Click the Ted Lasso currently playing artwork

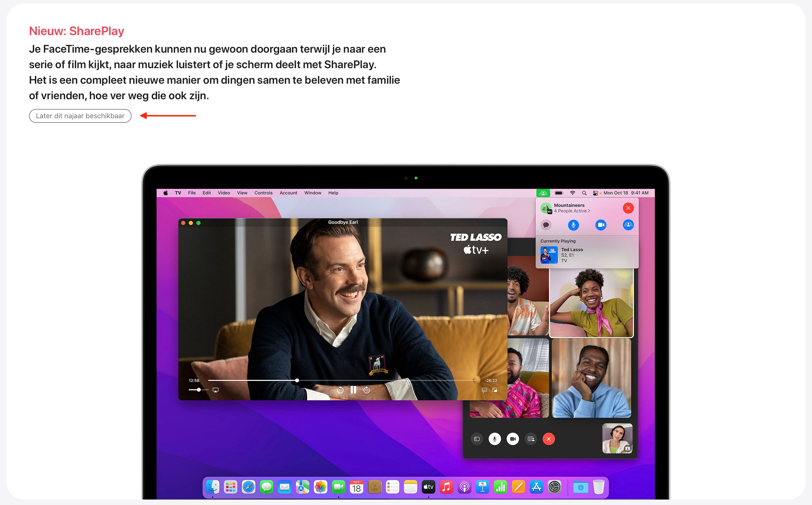pos(549,255)
